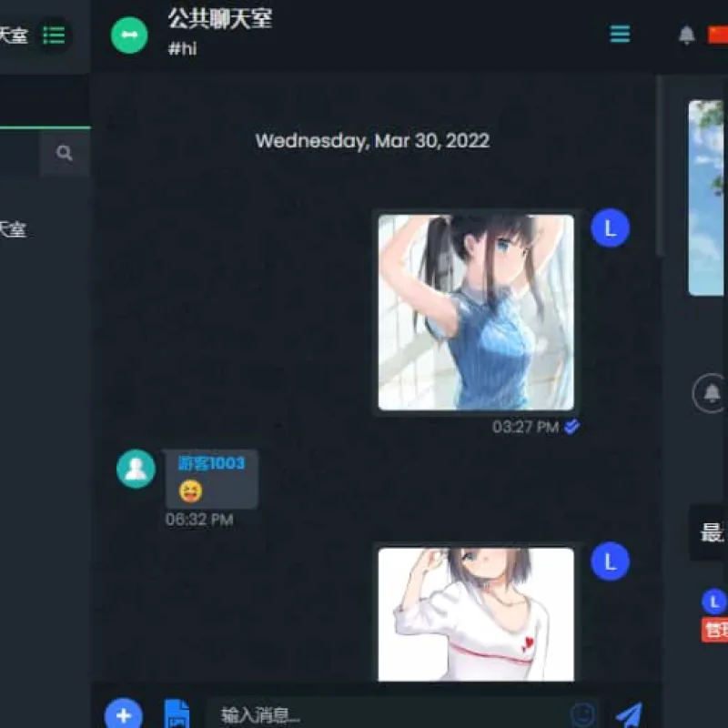Select the Chinese flag language icon
The width and height of the screenshot is (728, 728).
718,35
